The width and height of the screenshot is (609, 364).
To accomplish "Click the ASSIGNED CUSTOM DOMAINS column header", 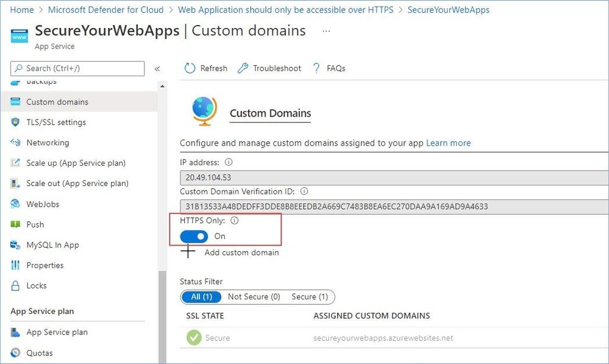I will pyautogui.click(x=372, y=316).
